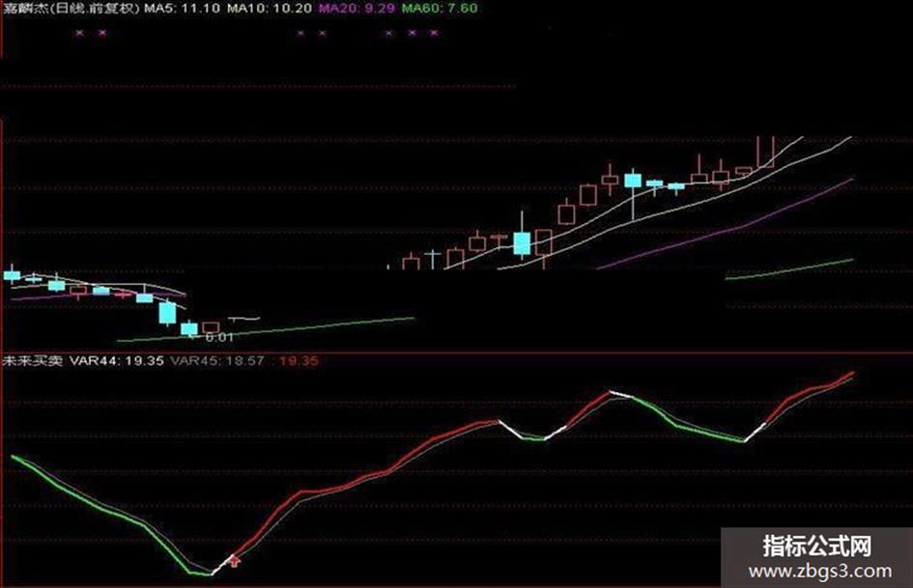Image resolution: width=913 pixels, height=588 pixels.
Task: Click the red divider above indicator panel
Action: click(x=456, y=352)
